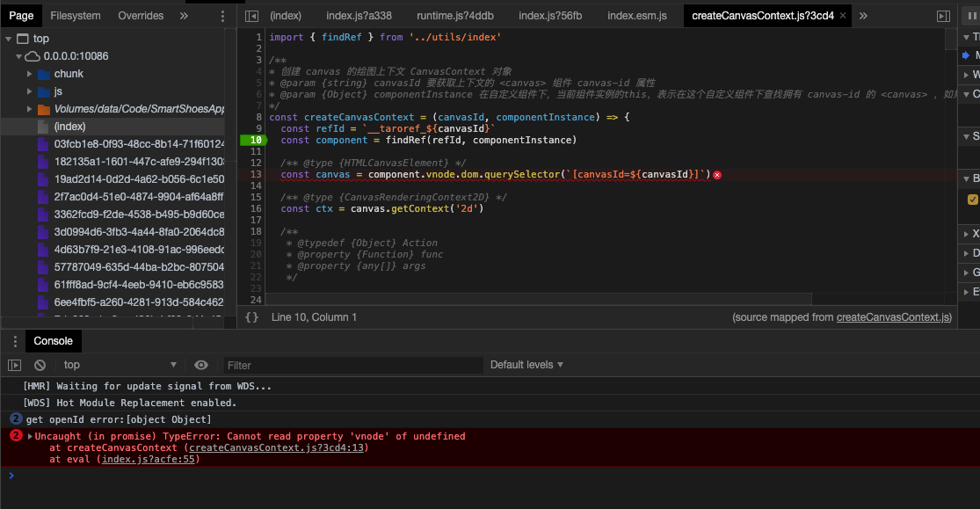Click the file icon for 182135a1 entry
Image resolution: width=980 pixels, height=509 pixels.
pos(43,162)
